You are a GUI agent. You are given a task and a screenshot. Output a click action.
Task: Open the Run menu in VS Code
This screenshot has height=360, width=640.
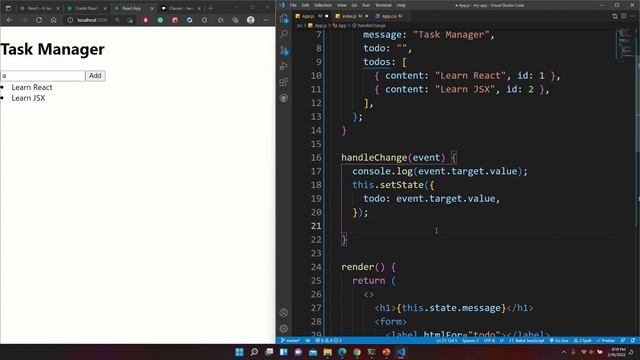pos(366,5)
